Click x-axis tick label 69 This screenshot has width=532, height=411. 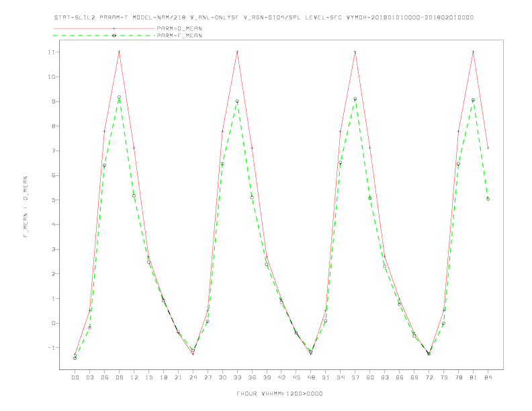[x=414, y=377]
